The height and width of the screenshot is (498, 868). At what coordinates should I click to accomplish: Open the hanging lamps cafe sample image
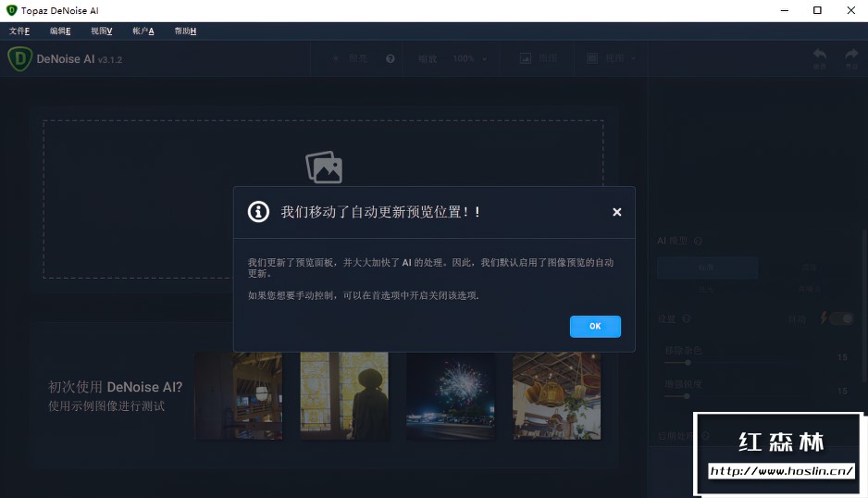556,396
